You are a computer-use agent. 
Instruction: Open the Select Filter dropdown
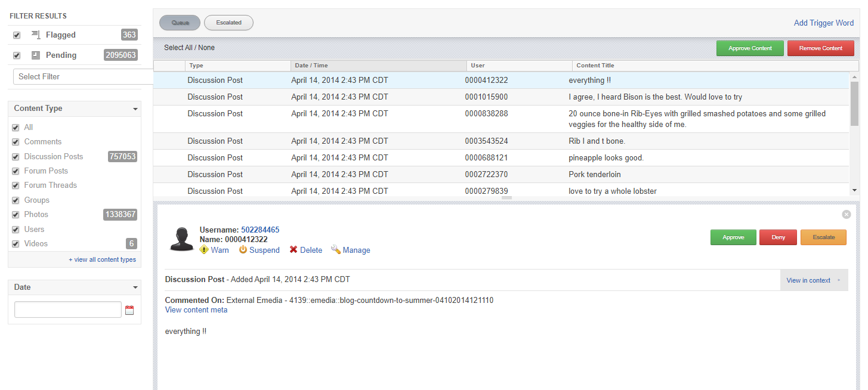tap(82, 76)
